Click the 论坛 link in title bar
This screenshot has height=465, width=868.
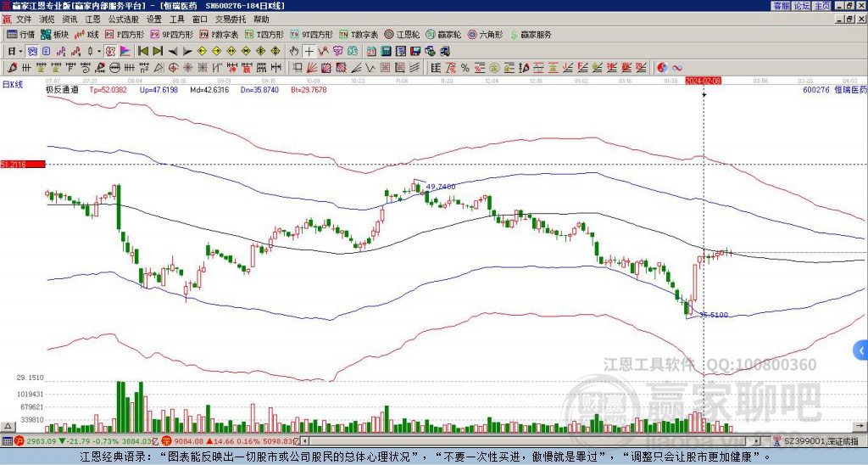click(x=801, y=6)
